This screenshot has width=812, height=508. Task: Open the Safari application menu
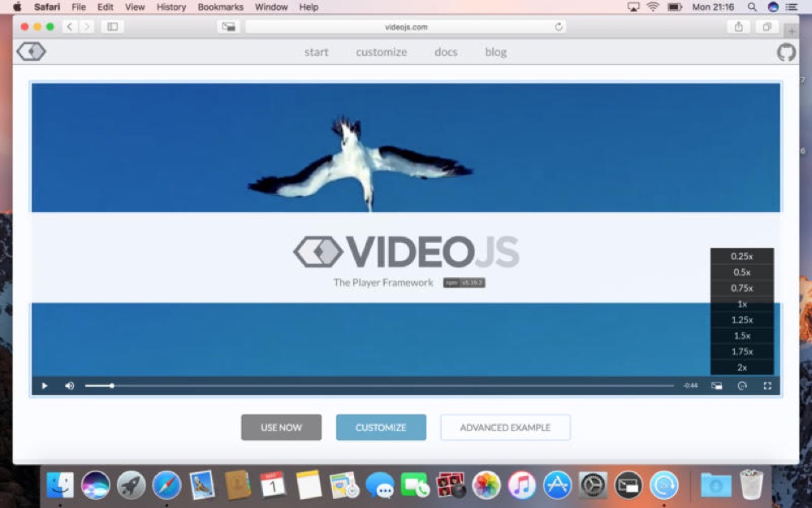point(46,7)
